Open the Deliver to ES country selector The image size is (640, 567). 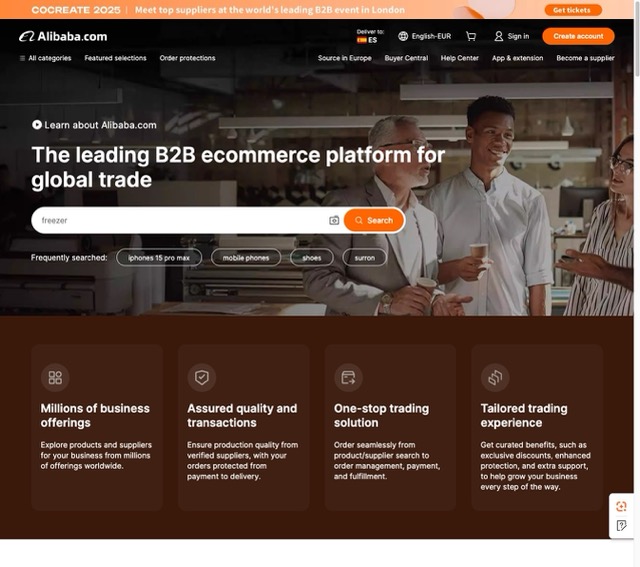tap(368, 36)
